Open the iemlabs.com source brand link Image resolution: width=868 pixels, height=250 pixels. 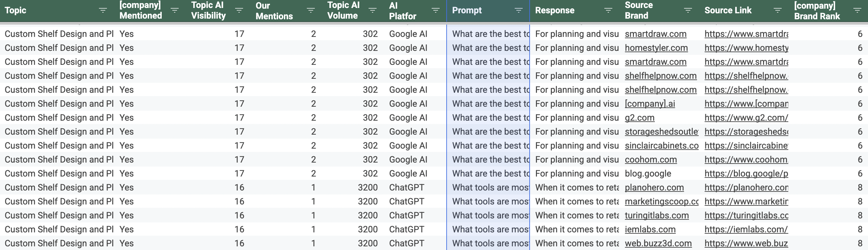click(x=650, y=229)
